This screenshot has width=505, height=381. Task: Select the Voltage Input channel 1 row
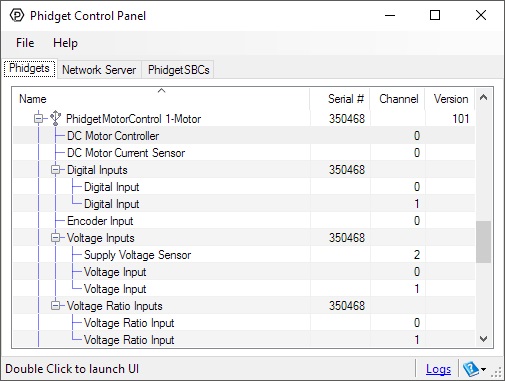244,289
